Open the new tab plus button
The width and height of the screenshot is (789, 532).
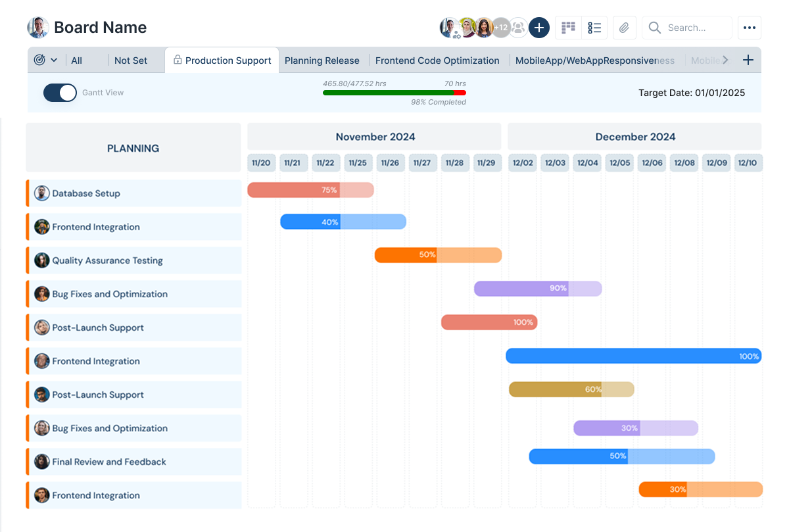pos(748,59)
